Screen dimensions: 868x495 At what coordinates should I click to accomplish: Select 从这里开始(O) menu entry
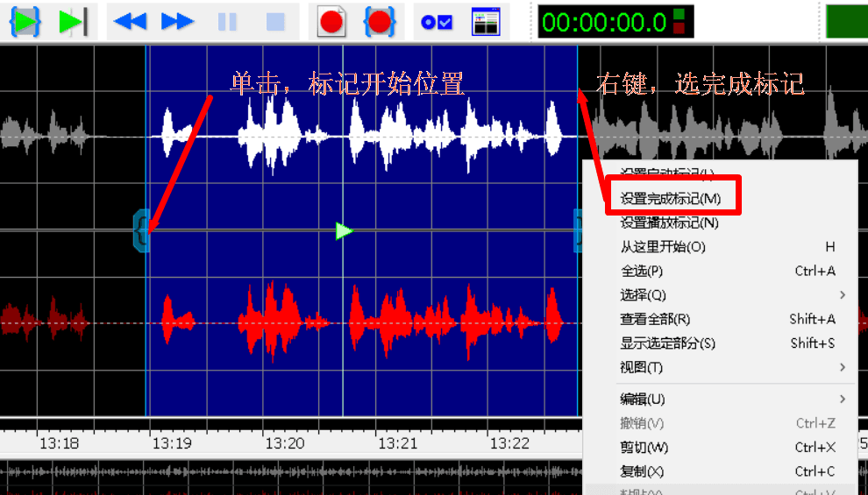tap(663, 247)
